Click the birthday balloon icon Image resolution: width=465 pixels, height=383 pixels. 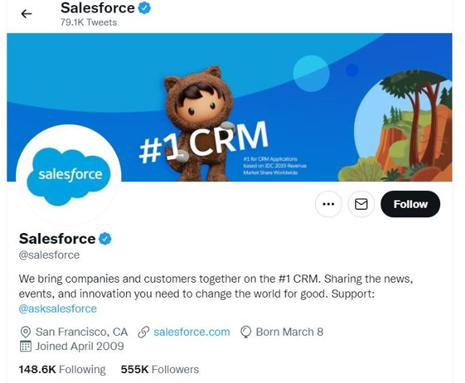coord(246,332)
